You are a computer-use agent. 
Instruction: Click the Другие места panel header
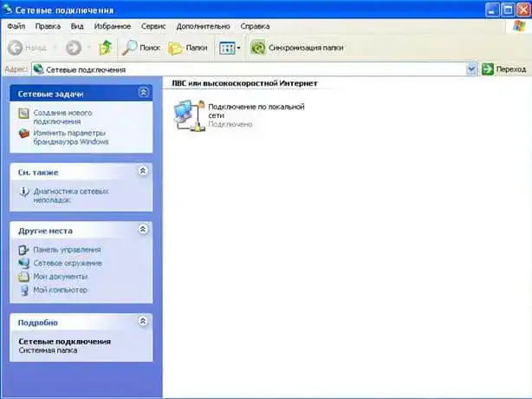coord(81,230)
